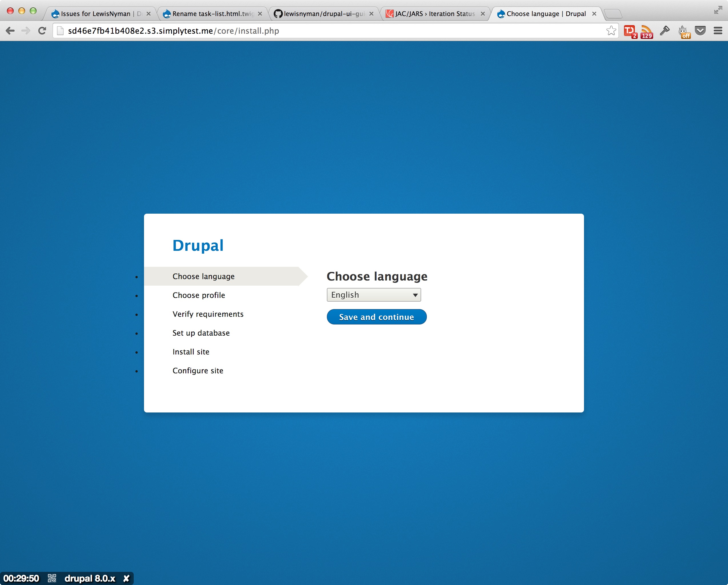Click the 00:29:50 countdown timer
Image resolution: width=728 pixels, height=585 pixels.
tap(21, 578)
